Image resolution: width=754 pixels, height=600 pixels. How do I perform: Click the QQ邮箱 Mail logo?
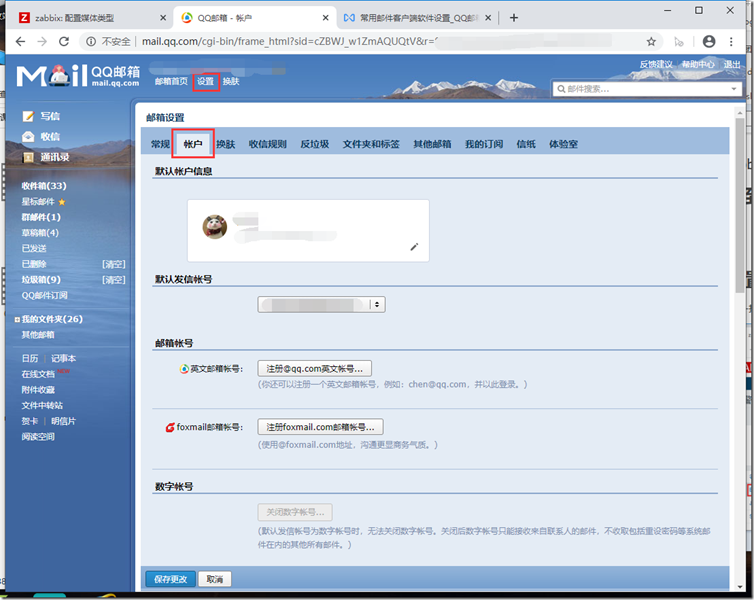pos(78,76)
